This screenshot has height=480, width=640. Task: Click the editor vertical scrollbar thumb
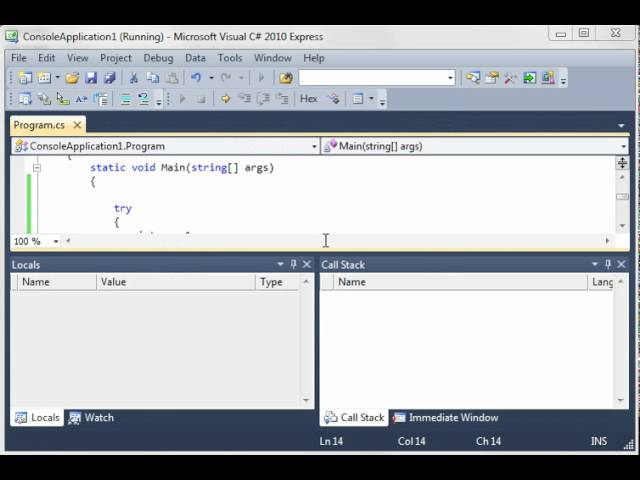point(622,197)
